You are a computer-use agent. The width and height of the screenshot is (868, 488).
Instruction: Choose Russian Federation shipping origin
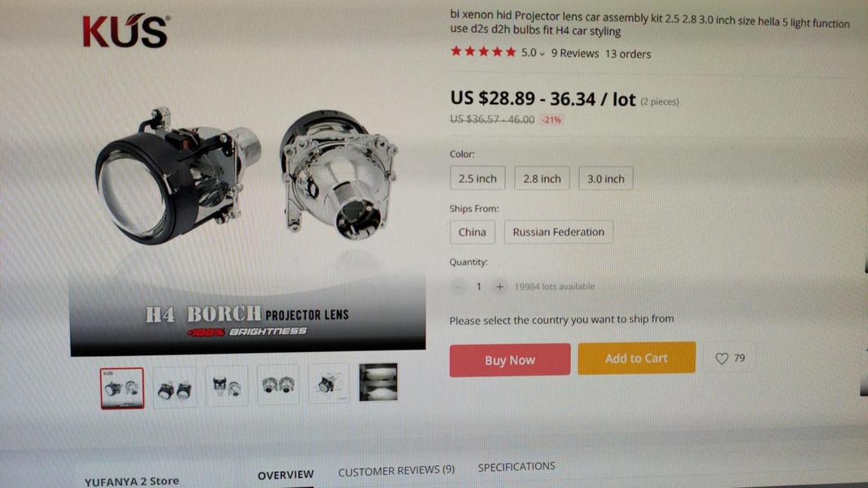coord(558,233)
